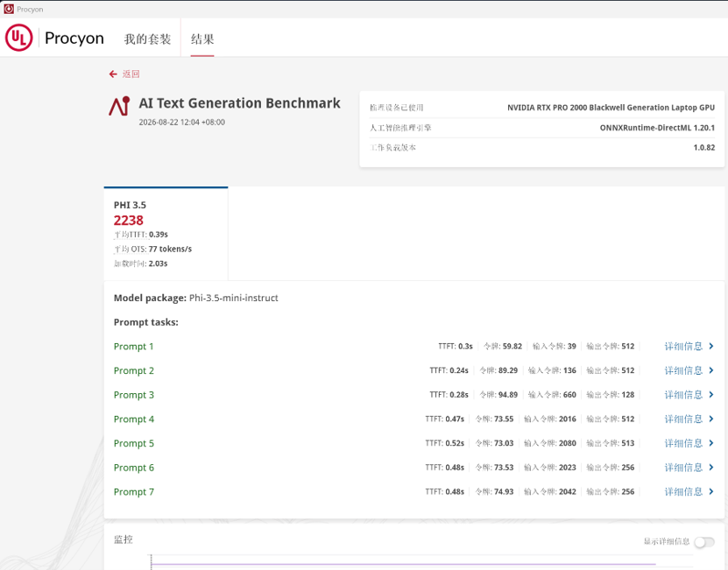Click the UL logo icon
The image size is (728, 570).
[x=19, y=38]
